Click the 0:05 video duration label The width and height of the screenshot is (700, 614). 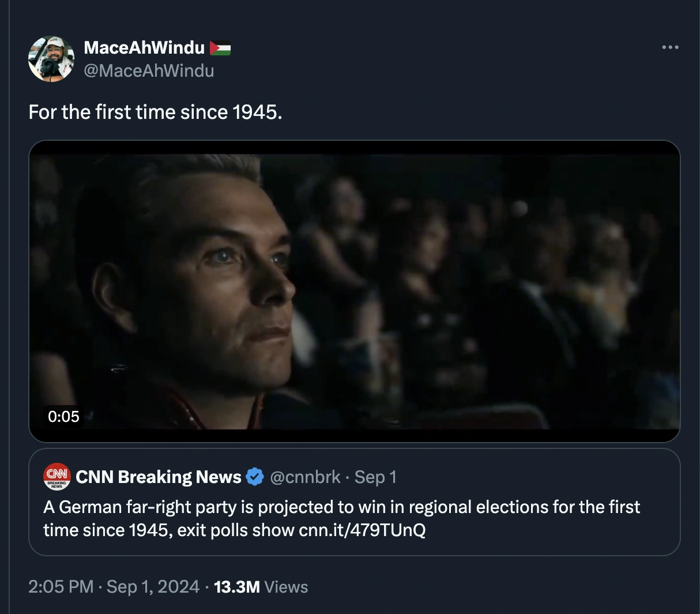pyautogui.click(x=63, y=416)
